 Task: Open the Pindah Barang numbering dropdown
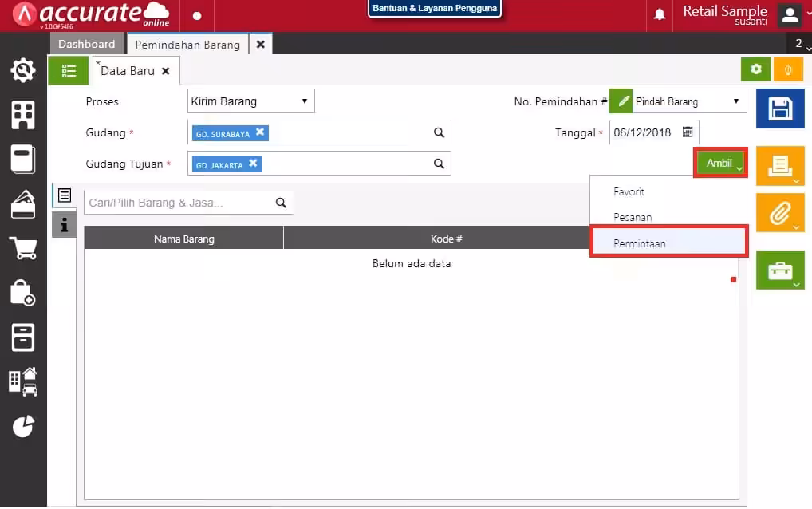pyautogui.click(x=689, y=101)
